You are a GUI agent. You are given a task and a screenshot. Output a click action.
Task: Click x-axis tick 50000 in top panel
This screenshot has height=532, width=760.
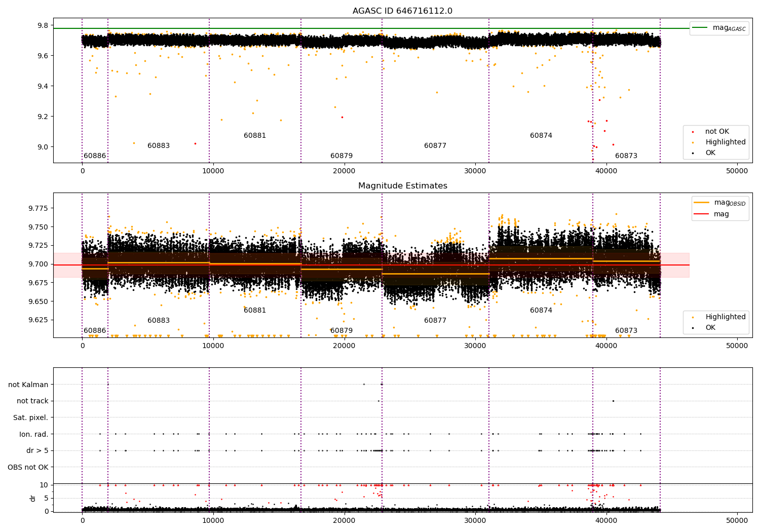coord(737,171)
